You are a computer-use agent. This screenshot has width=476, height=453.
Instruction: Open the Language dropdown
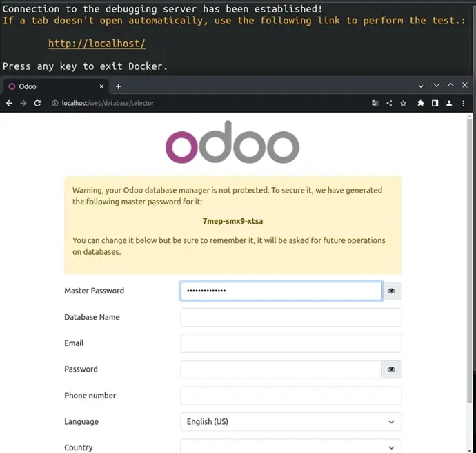tap(290, 422)
